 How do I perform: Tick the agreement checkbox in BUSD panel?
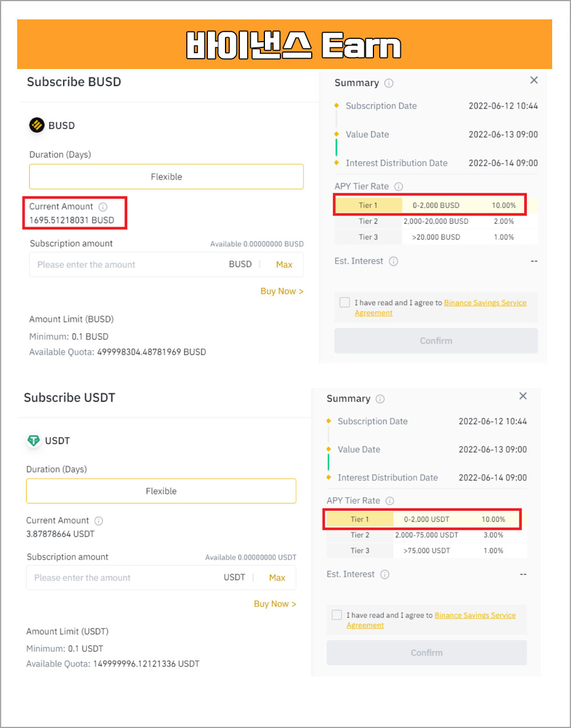pyautogui.click(x=345, y=302)
